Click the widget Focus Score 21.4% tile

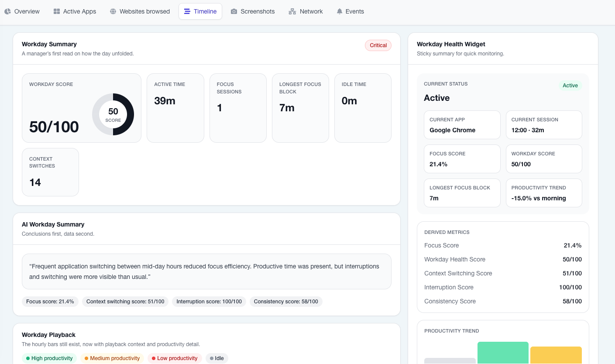(x=462, y=159)
